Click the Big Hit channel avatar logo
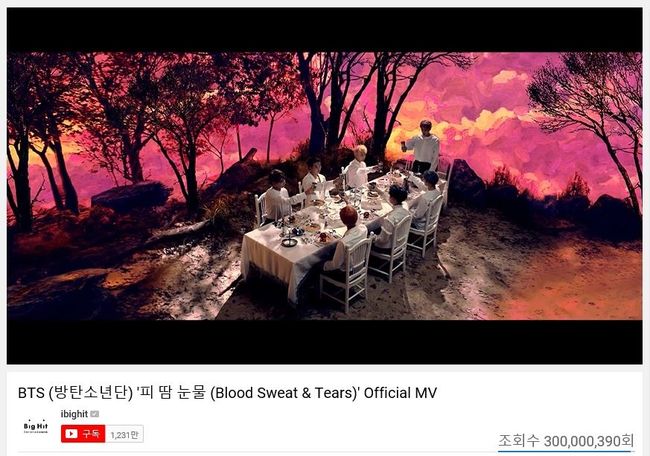650x456 pixels. (x=36, y=426)
